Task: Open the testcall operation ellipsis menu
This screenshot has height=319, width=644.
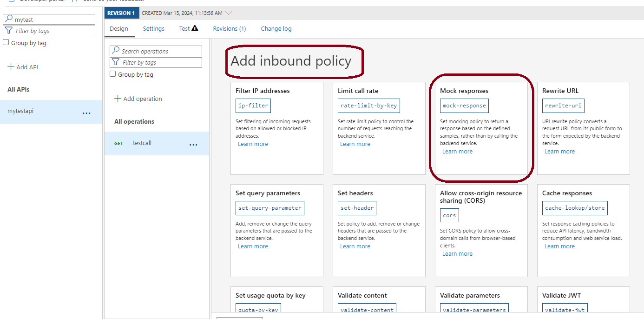Action: pyautogui.click(x=193, y=144)
